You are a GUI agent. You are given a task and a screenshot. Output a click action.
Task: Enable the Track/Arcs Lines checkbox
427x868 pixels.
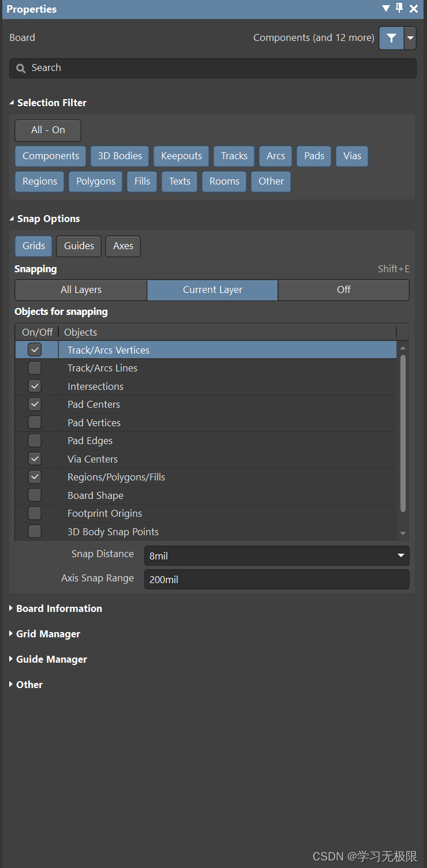pos(35,368)
